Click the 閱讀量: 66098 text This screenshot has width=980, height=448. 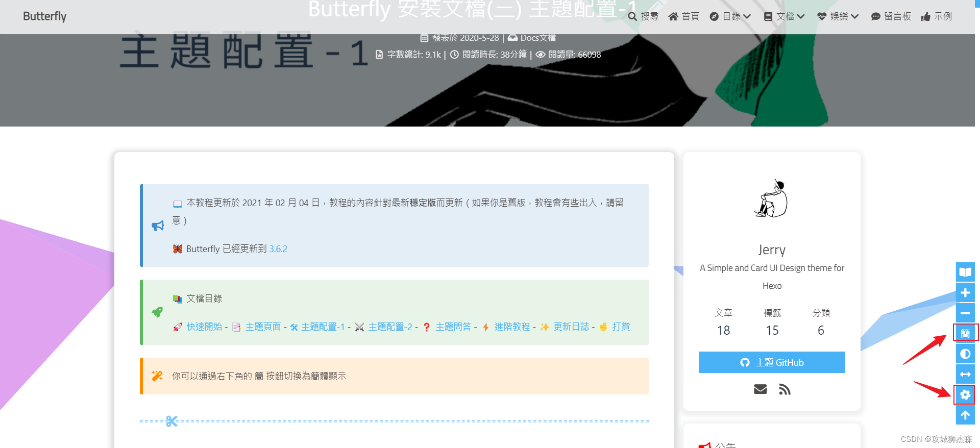click(575, 55)
